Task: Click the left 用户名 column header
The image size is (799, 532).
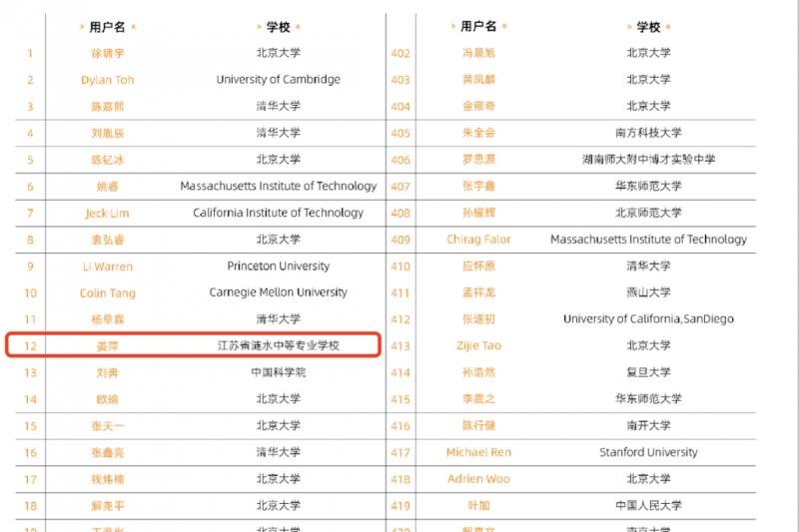Action: coord(107,27)
